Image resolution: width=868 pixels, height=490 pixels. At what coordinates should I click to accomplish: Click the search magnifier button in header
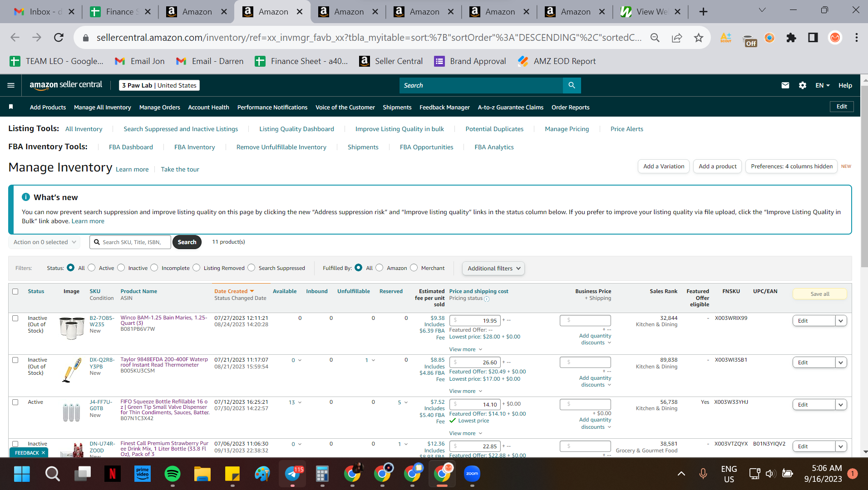[572, 85]
